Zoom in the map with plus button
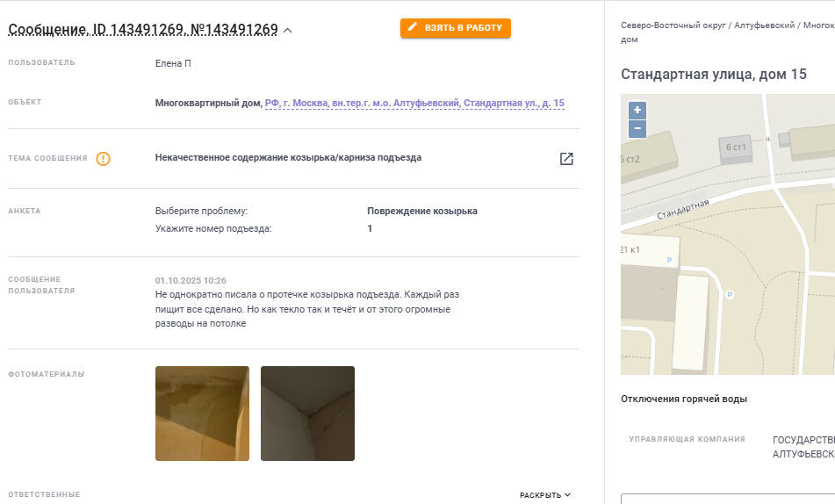Screen dimensions: 835x504 [637, 111]
